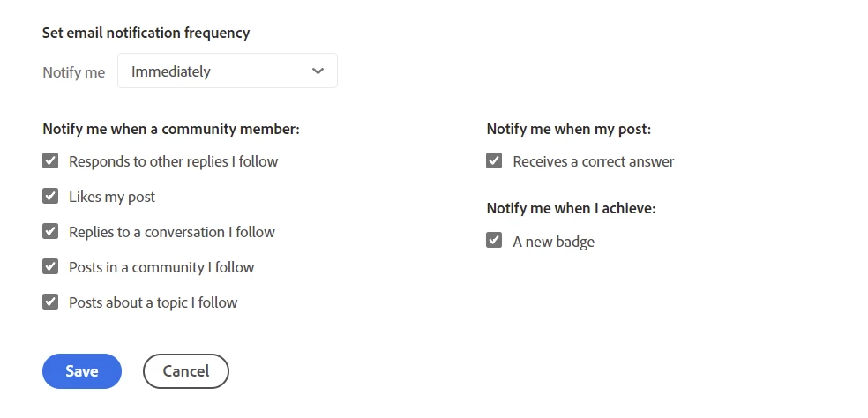Click the "Replies to a conversation I follow" text
Image resolution: width=868 pixels, height=418 pixels.
click(172, 232)
